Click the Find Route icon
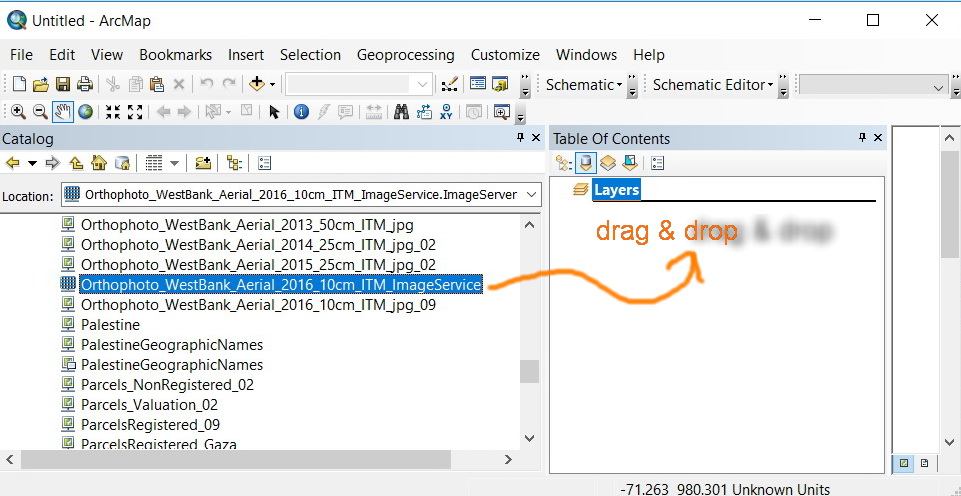The width and height of the screenshot is (961, 496). (424, 112)
